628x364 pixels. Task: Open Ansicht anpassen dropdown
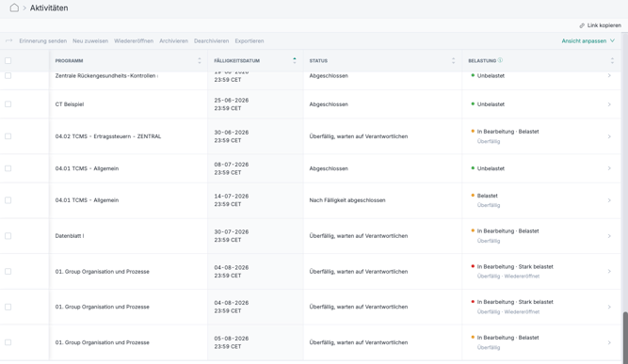588,40
